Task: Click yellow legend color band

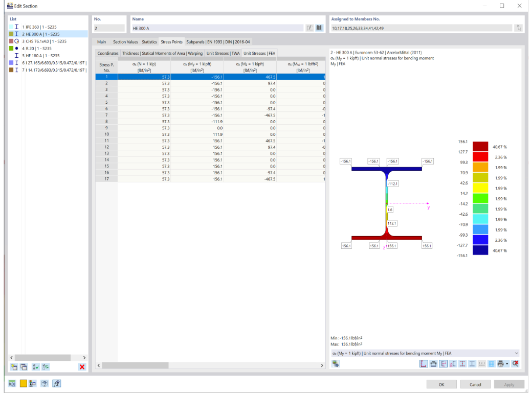Action: point(480,188)
